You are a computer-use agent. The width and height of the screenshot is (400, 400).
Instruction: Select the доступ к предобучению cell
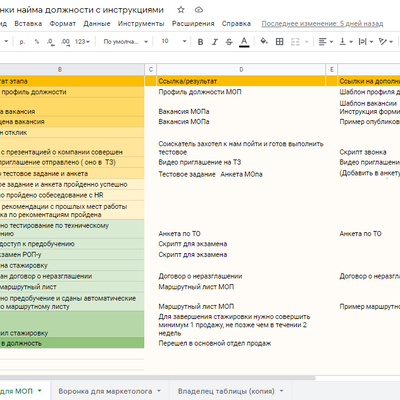tap(72, 244)
